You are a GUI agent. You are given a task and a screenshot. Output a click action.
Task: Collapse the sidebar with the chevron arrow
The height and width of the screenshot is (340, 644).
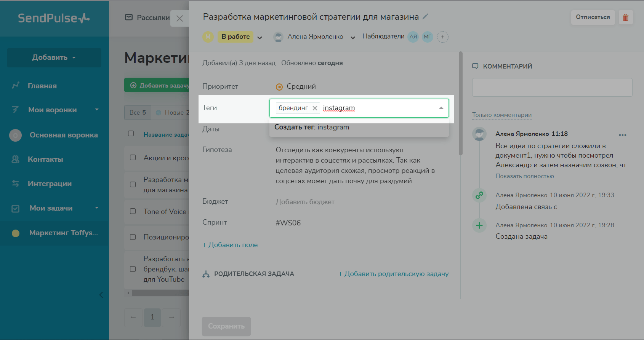coord(101,295)
